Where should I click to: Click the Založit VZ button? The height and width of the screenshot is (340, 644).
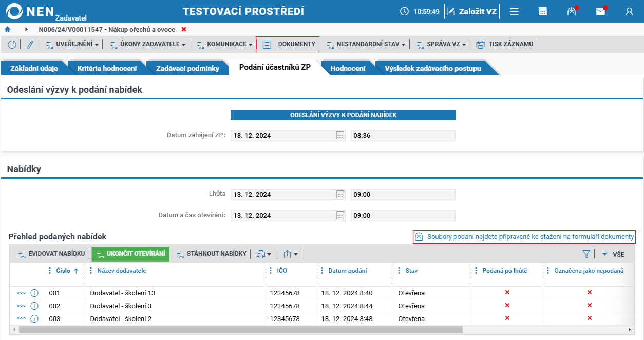(x=471, y=11)
